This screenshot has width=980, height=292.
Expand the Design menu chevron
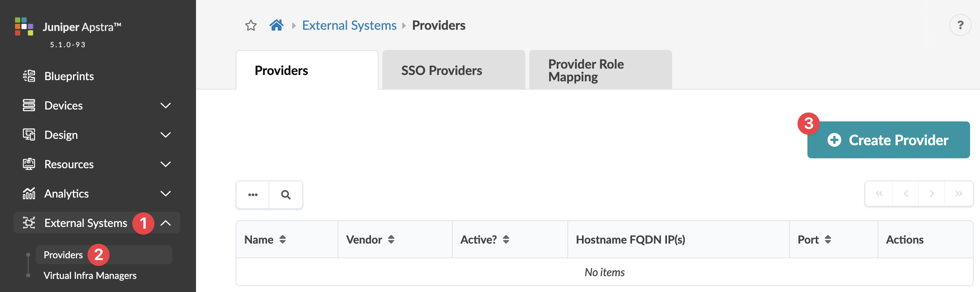click(165, 135)
